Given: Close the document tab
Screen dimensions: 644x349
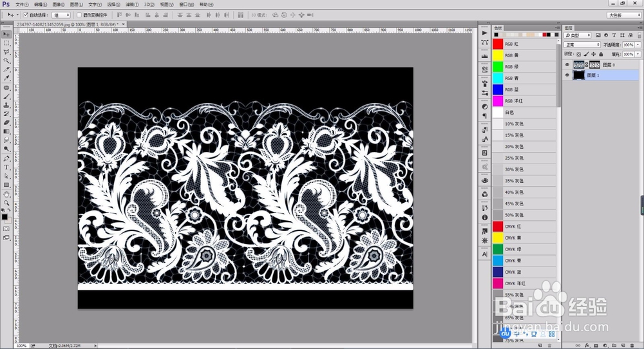Looking at the screenshot, I should pos(123,24).
